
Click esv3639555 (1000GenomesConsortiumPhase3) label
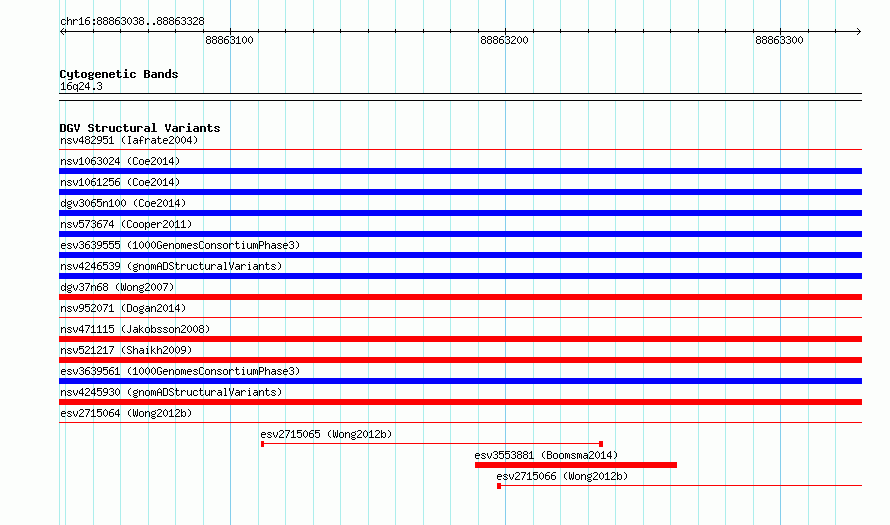click(180, 245)
